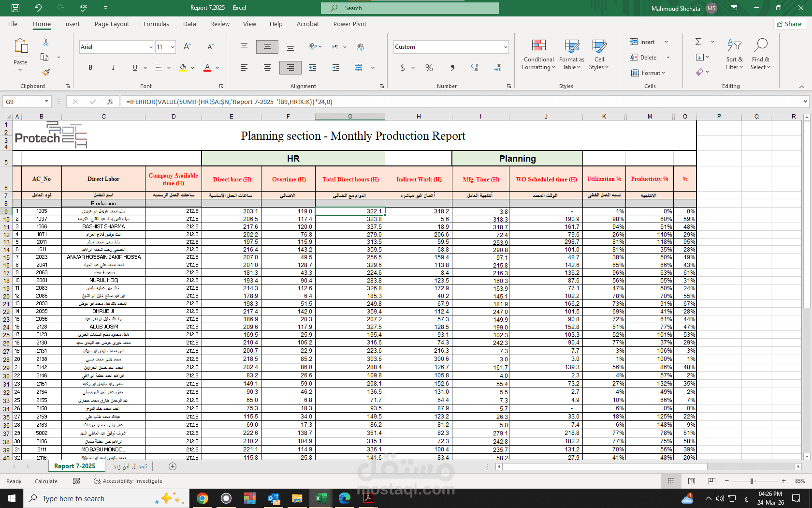Open the تعديل ابو زيد sheet tab
812x508 pixels.
click(x=129, y=466)
